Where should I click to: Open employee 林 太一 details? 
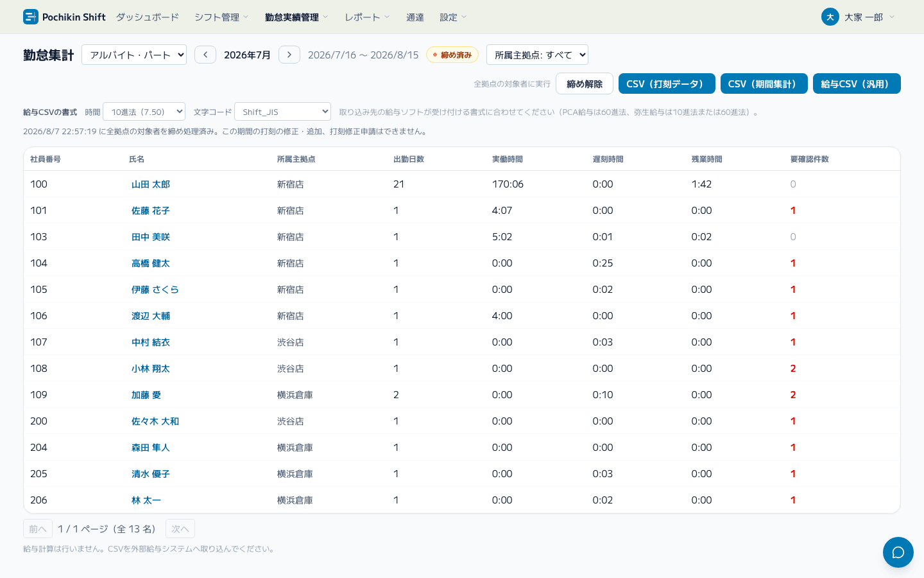[x=146, y=500]
